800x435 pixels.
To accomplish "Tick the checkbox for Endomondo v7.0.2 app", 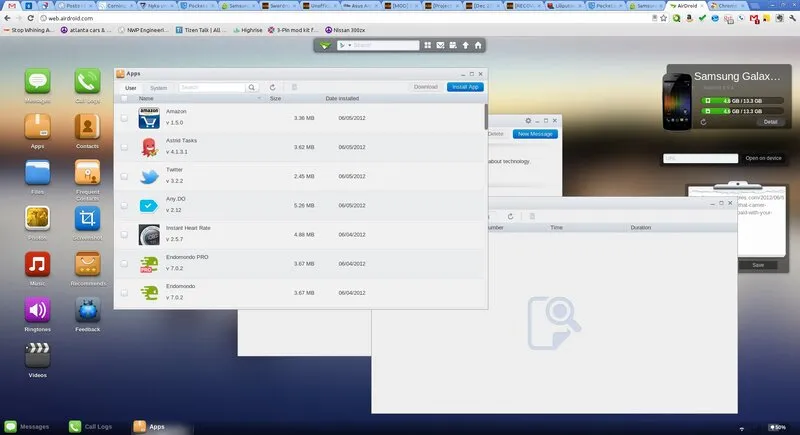I will click(124, 293).
